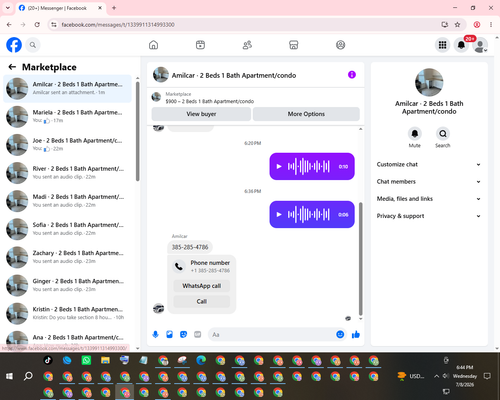Open the sticker picker icon
Image resolution: width=500 pixels, height=400 pixels.
pos(183,334)
